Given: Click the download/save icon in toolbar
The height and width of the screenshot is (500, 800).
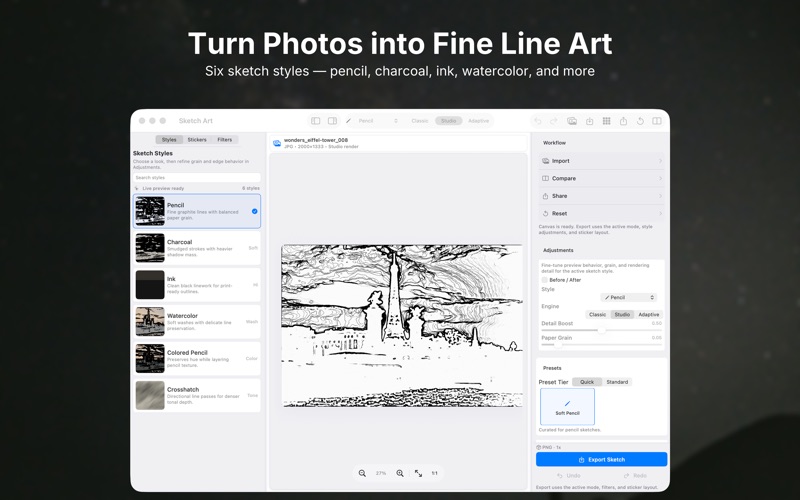Looking at the screenshot, I should pyautogui.click(x=589, y=121).
